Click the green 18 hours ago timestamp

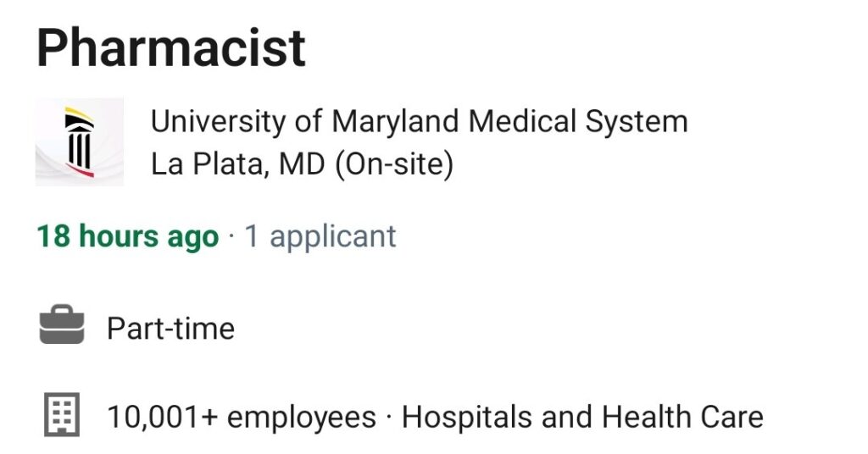[128, 236]
